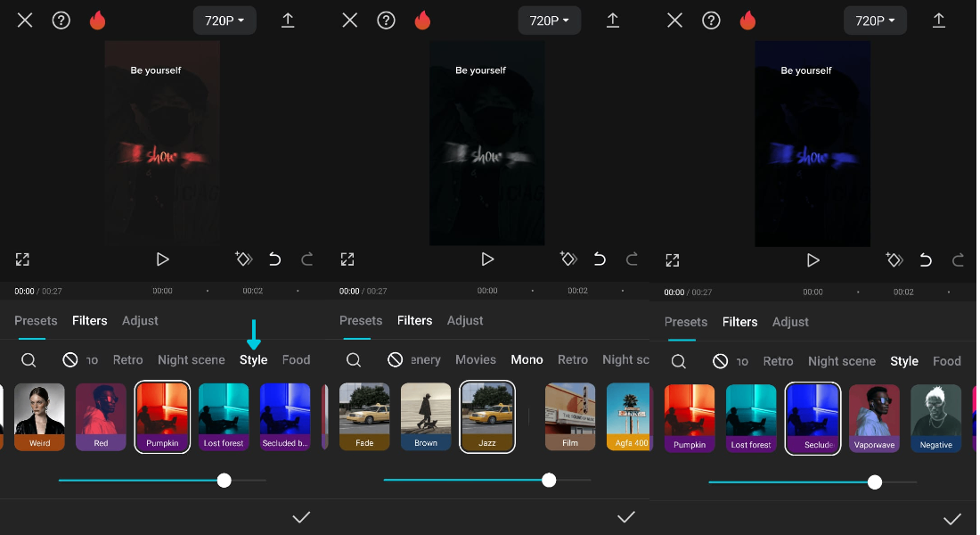The height and width of the screenshot is (535, 980).
Task: Tap flame icon in middle screen
Action: pos(422,21)
